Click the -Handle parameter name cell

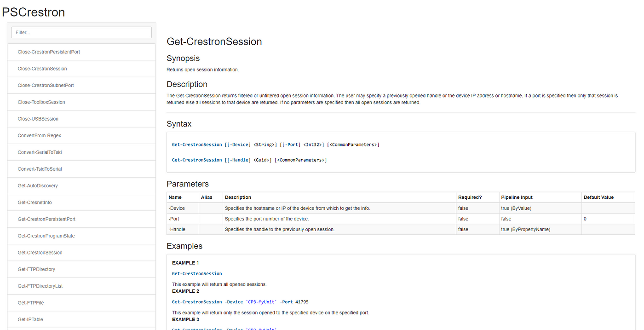click(x=183, y=229)
